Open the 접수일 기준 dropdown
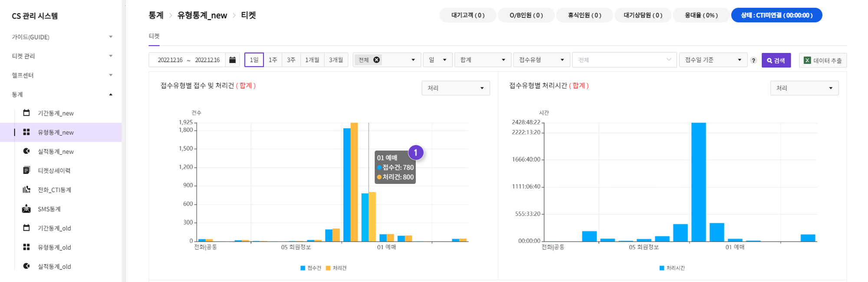868x282 pixels. [x=713, y=60]
